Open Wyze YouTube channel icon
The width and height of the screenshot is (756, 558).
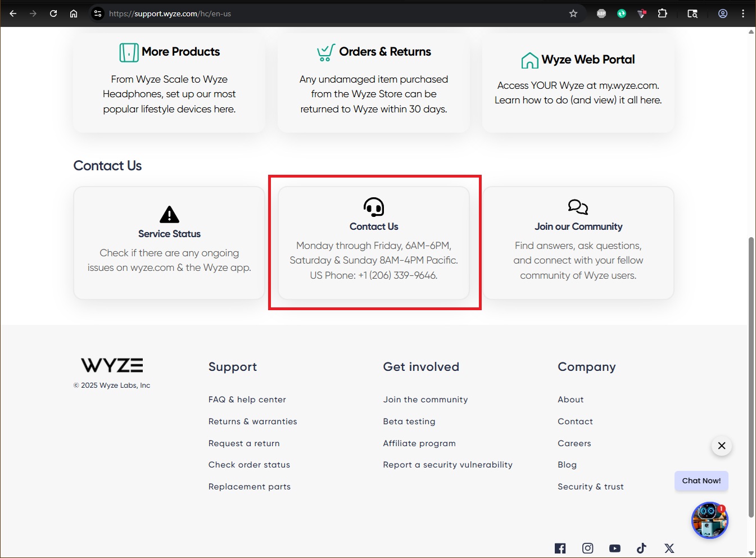click(x=615, y=548)
